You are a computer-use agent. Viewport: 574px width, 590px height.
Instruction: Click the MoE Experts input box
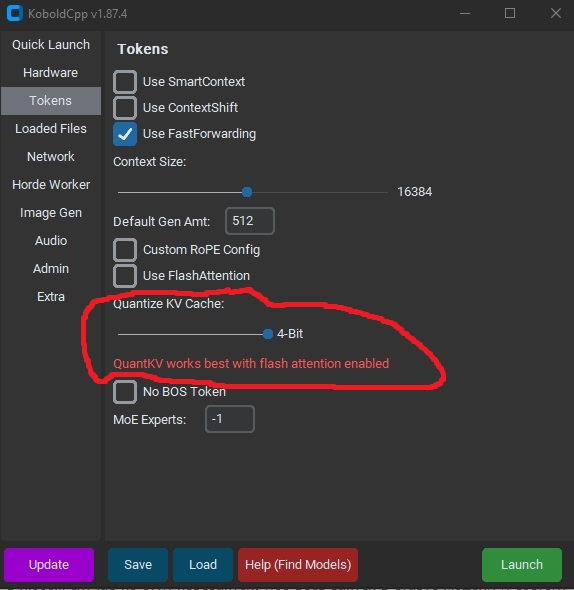(x=230, y=419)
